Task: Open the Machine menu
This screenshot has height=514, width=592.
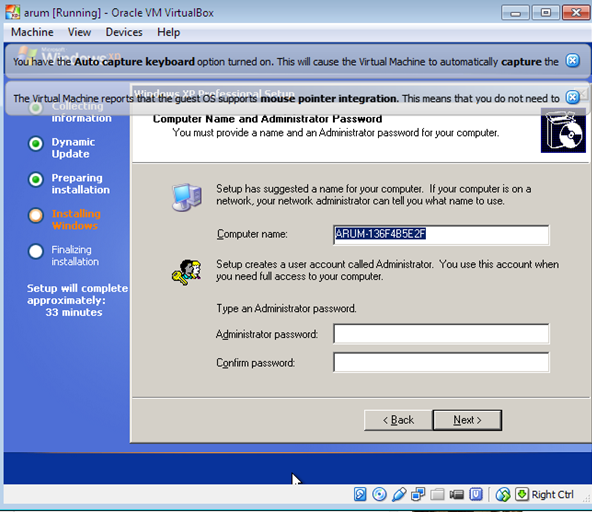Action: point(32,32)
